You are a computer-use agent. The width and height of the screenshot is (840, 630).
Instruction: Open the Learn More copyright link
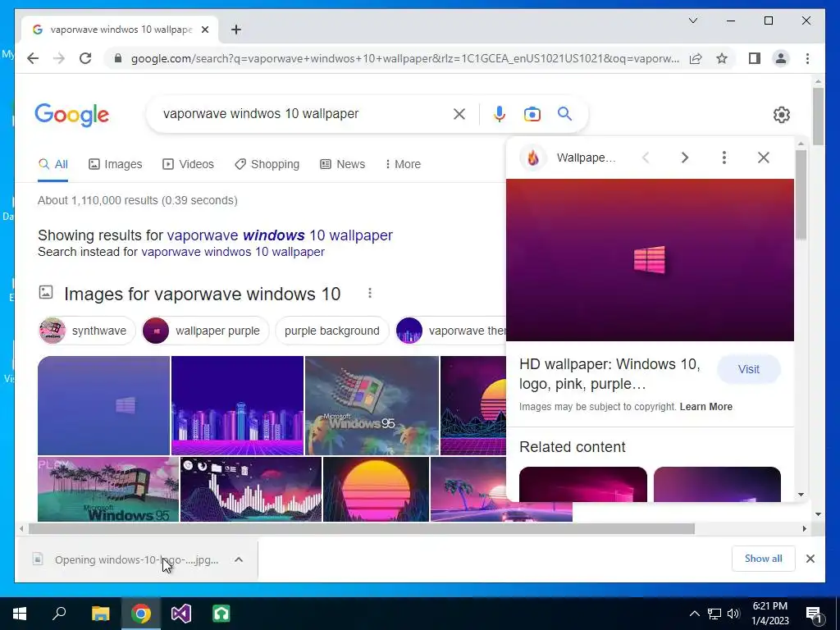pyautogui.click(x=705, y=407)
